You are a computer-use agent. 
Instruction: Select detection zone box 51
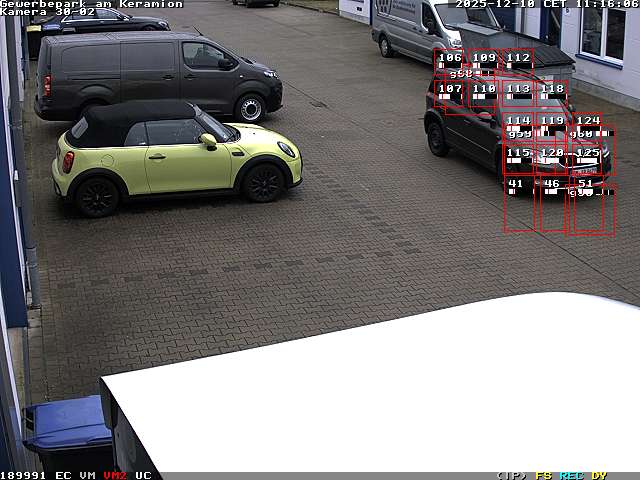click(592, 207)
